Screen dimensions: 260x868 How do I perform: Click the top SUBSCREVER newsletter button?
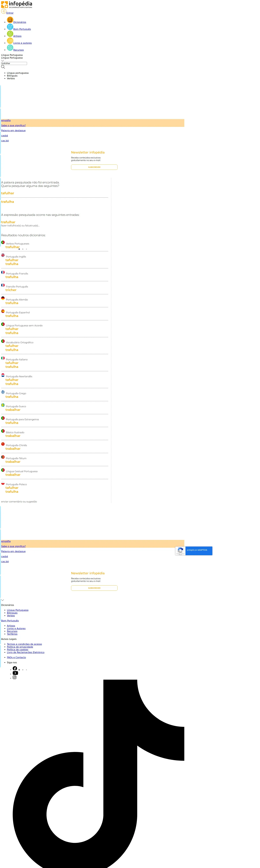coord(94,167)
